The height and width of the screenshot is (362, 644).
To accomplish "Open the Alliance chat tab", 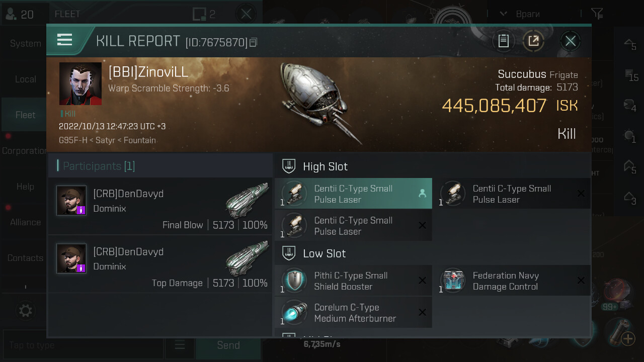I will [25, 222].
